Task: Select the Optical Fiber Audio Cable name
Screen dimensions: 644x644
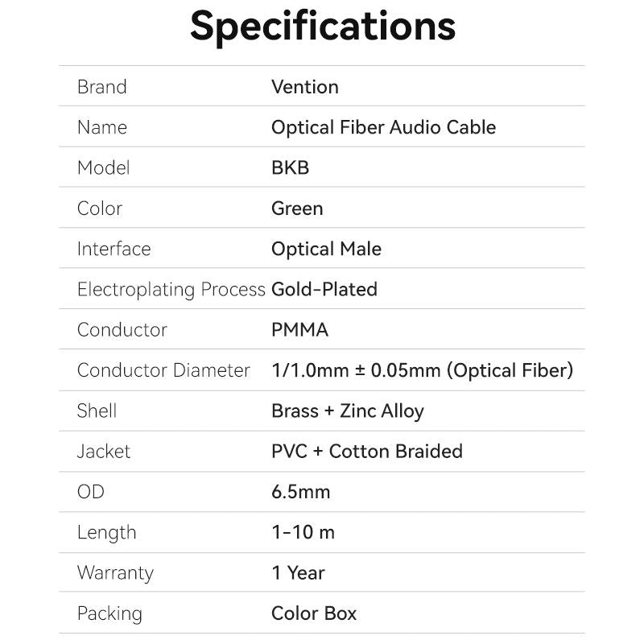Action: (383, 127)
